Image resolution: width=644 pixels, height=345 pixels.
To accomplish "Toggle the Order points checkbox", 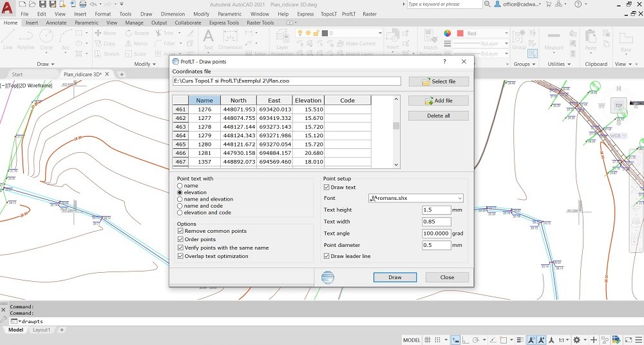I will (x=180, y=239).
